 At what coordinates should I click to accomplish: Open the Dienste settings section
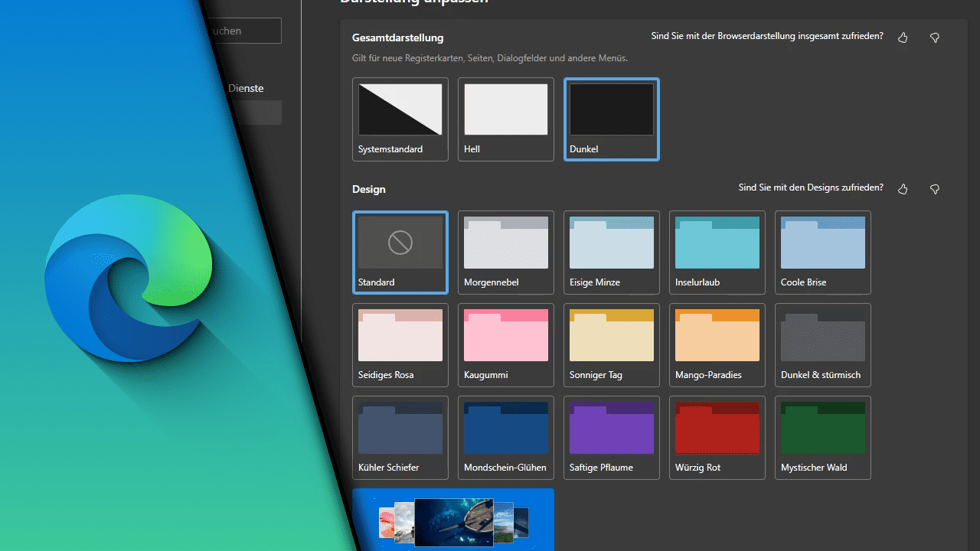pos(246,88)
